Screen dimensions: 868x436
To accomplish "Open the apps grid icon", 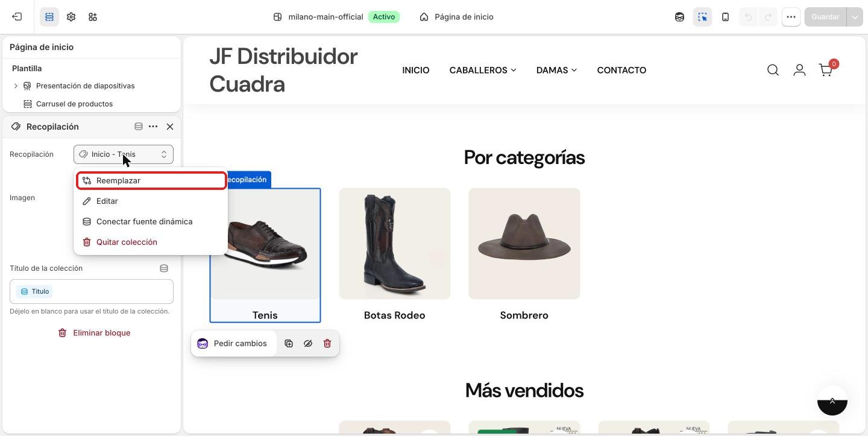I will point(93,17).
